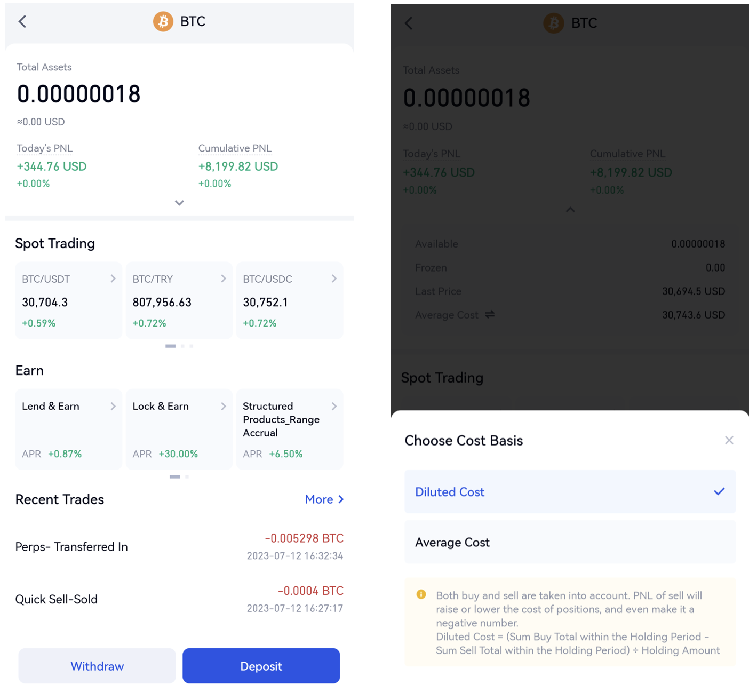Image resolution: width=749 pixels, height=700 pixels.
Task: Tap the Average Cost swap arrows icon
Action: [x=490, y=315]
